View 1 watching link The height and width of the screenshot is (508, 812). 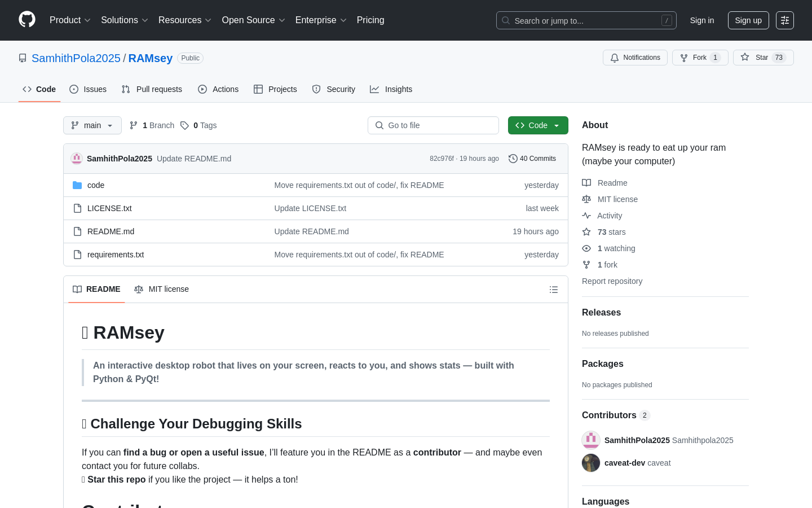(x=608, y=248)
